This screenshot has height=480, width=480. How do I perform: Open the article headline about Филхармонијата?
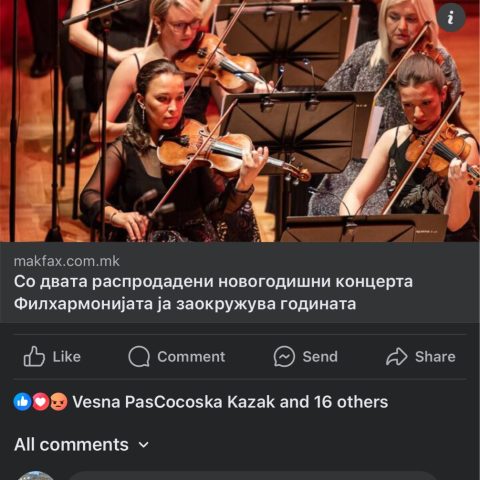213,293
